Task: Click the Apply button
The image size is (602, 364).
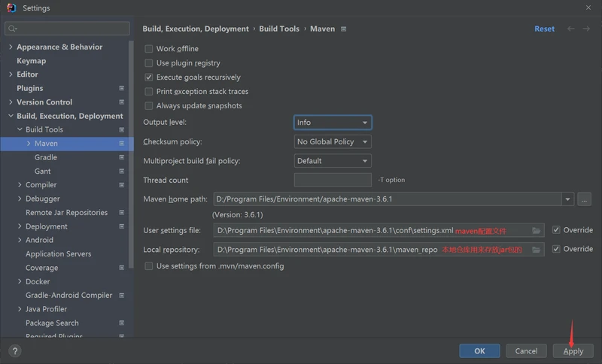Action: pos(573,350)
